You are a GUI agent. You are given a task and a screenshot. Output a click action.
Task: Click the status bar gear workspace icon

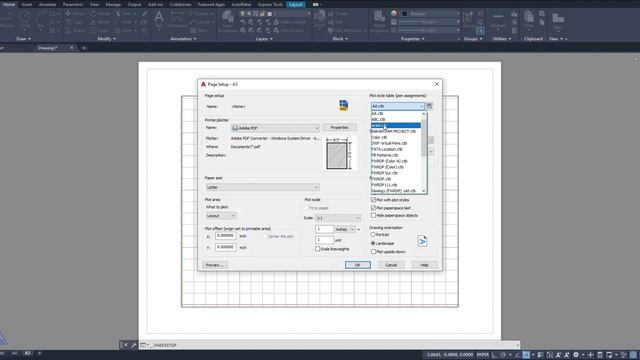[576, 355]
